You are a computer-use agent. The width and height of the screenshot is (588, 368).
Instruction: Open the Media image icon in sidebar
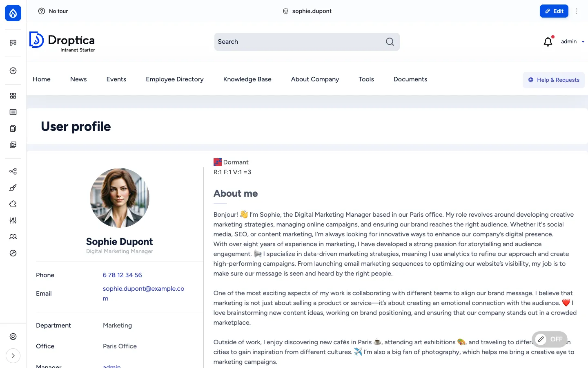[13, 145]
